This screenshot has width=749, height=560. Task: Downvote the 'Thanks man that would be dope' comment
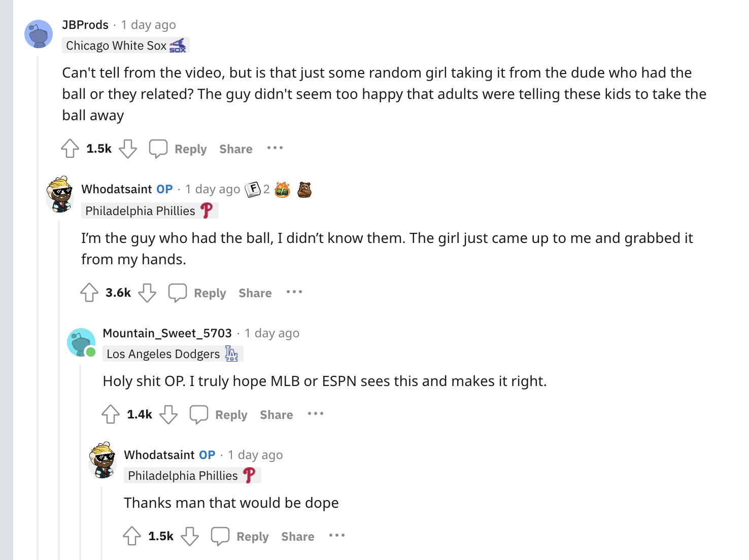[190, 536]
